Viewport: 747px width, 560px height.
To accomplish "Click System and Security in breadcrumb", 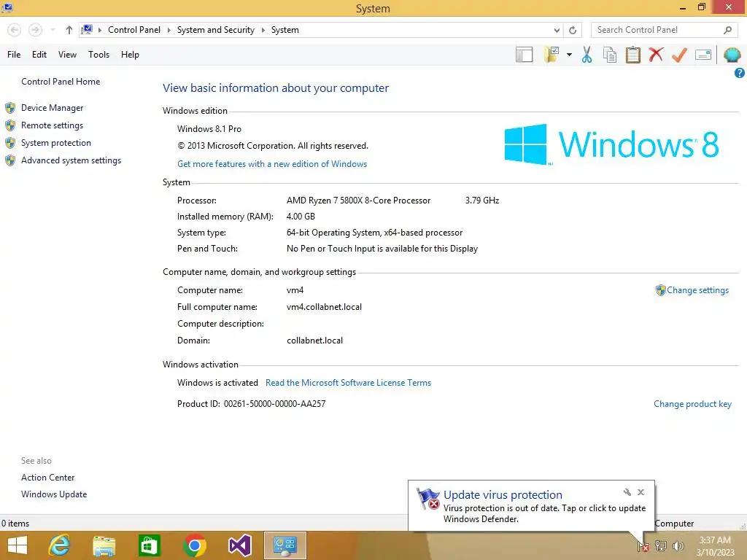I will click(215, 30).
